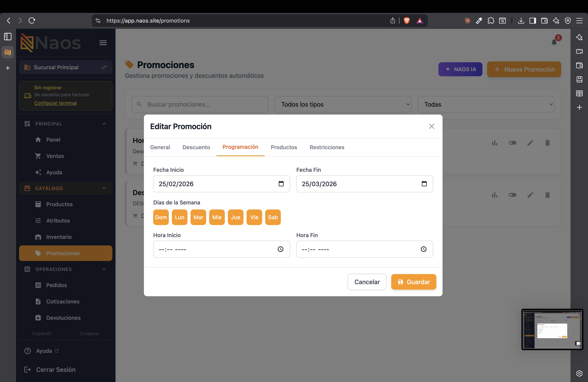Click Cerrar Sesión to log out
Screen dimensions: 588x382
click(x=56, y=370)
